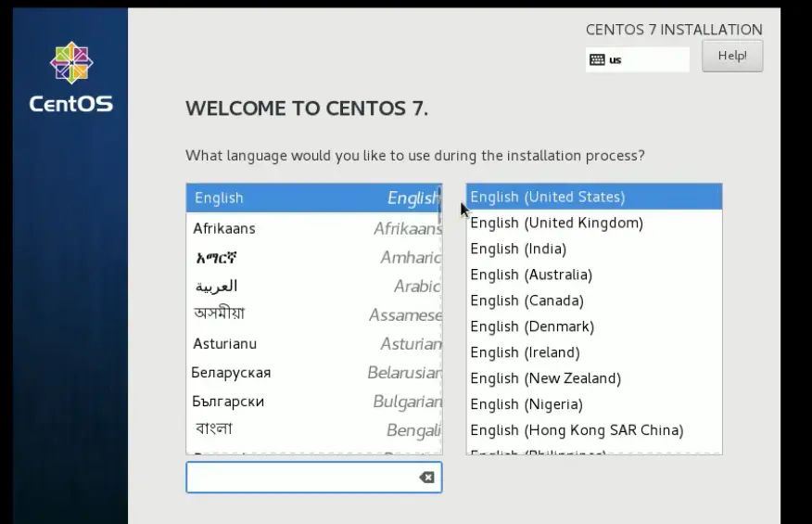
Task: Select English (India) locale
Action: [594, 249]
